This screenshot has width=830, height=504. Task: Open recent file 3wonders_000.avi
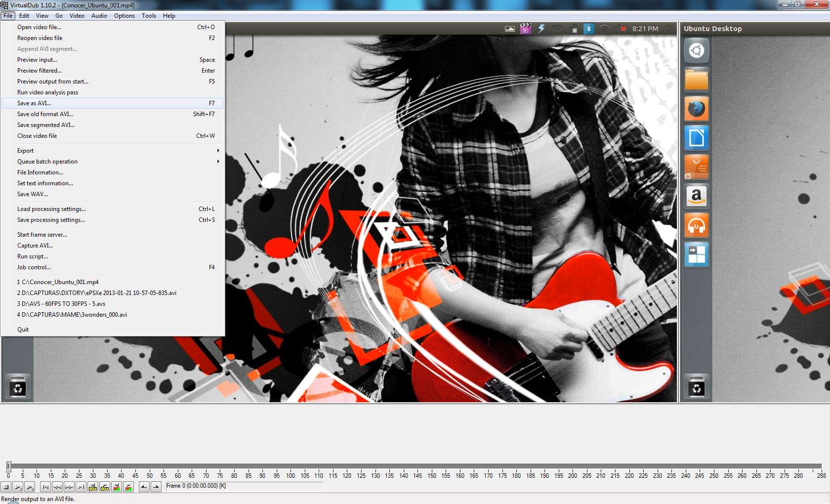click(x=113, y=315)
